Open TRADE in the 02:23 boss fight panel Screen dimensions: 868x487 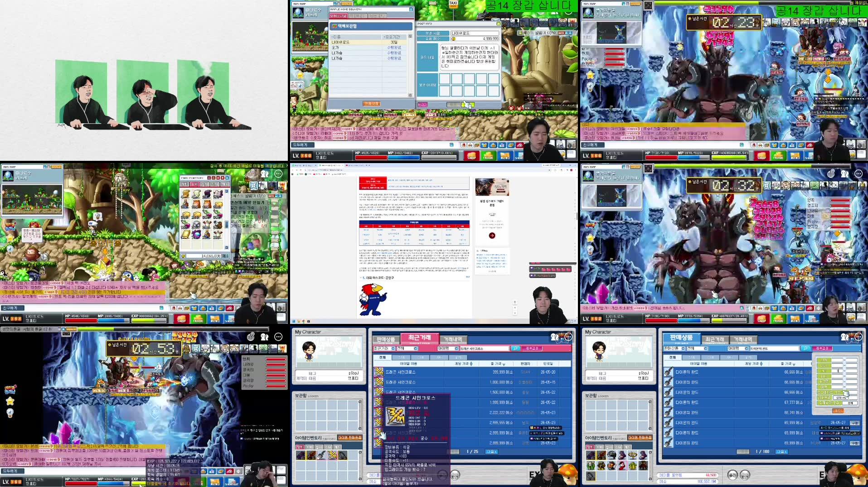point(778,156)
